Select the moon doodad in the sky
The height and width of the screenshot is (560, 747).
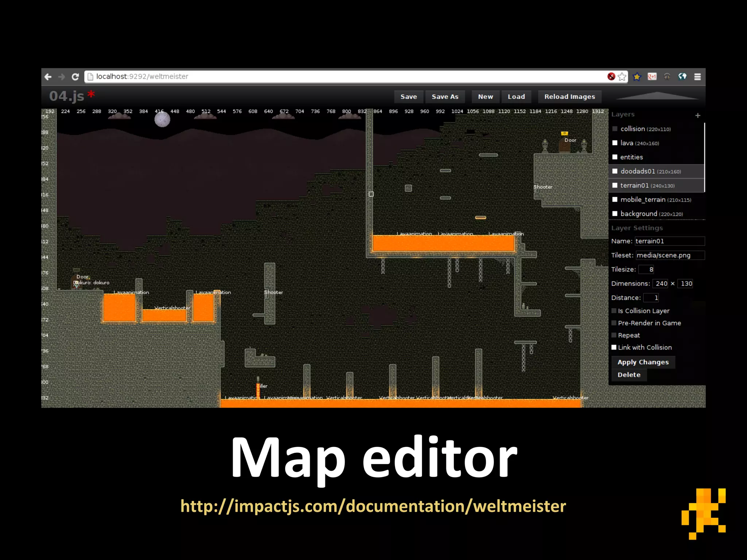[162, 119]
